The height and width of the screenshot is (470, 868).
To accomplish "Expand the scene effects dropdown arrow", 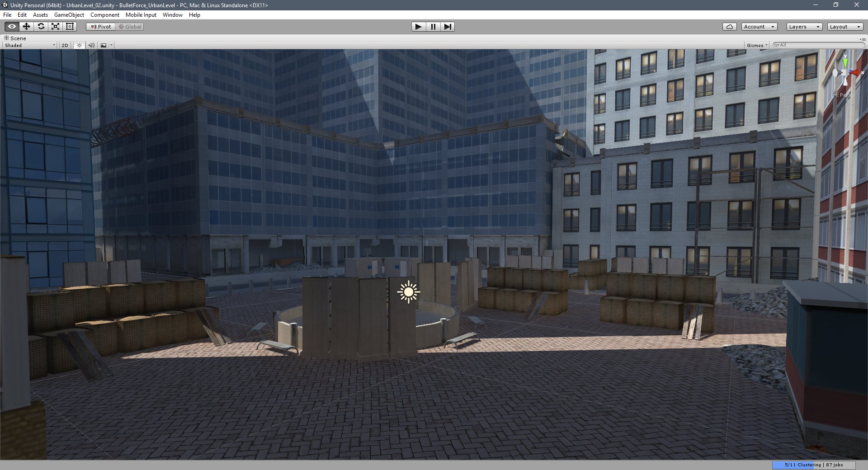I will tap(111, 45).
